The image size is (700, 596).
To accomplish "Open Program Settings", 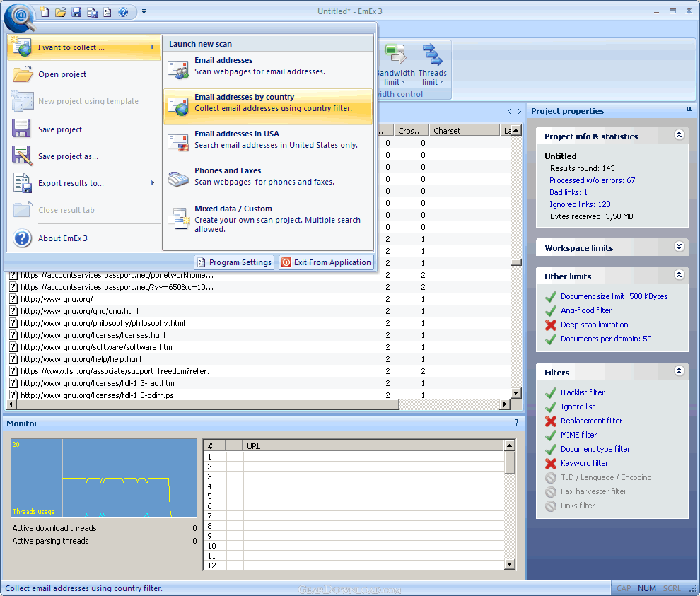I will [x=234, y=262].
